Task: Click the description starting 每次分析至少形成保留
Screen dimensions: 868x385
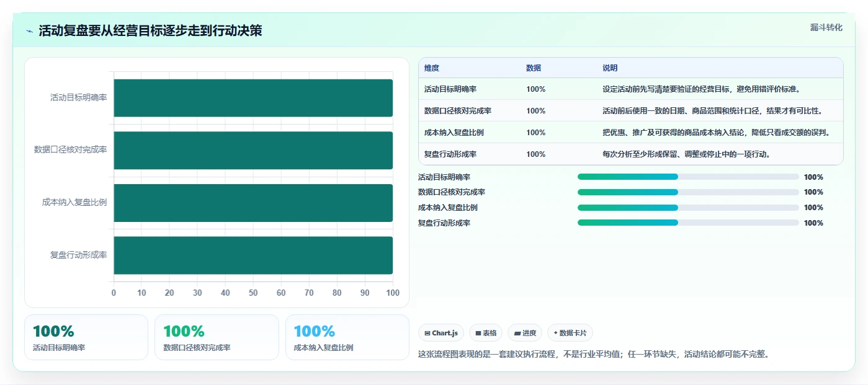Action: click(687, 154)
